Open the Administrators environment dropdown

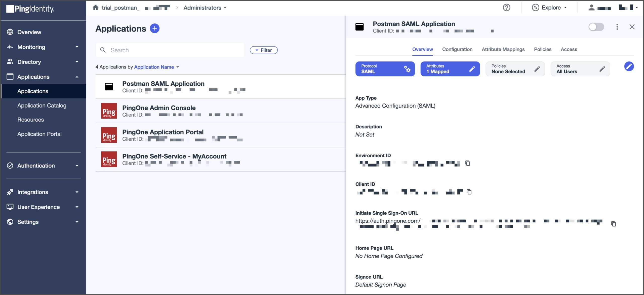205,8
